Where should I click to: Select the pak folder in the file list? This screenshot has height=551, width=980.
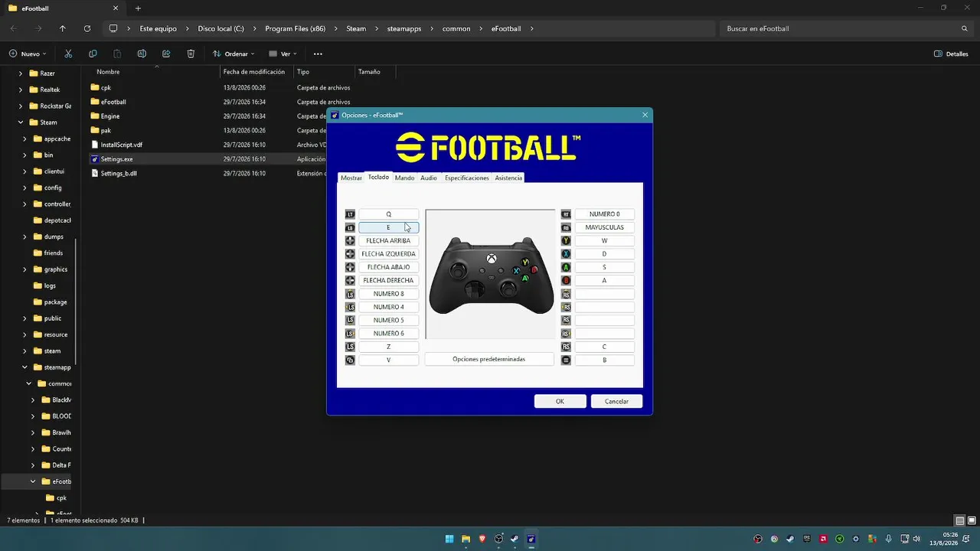pyautogui.click(x=106, y=131)
